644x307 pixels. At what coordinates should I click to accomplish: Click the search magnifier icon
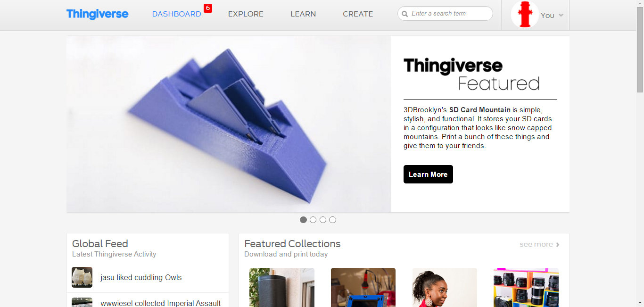(405, 14)
